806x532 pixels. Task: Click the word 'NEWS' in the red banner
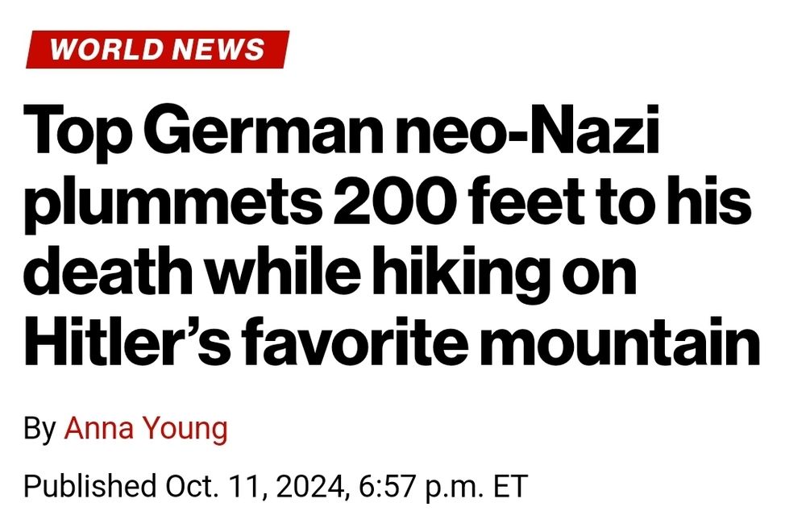(218, 49)
